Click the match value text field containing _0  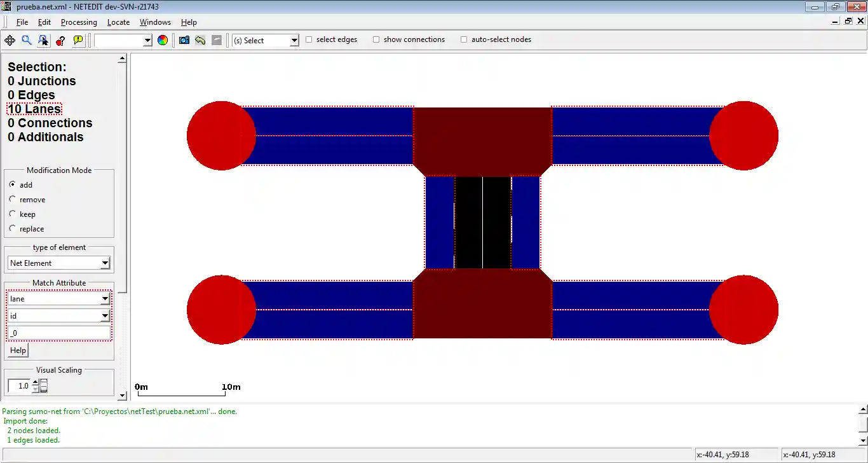pyautogui.click(x=60, y=333)
